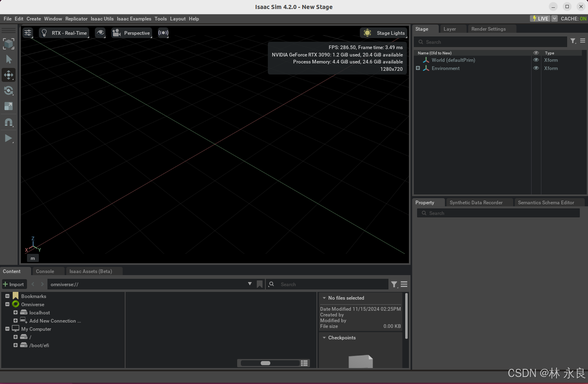
Task: Activate the Scale tool
Action: tap(9, 106)
